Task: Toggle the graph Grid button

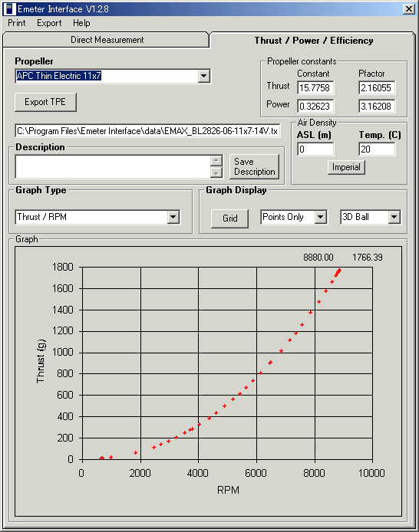Action: tap(230, 218)
